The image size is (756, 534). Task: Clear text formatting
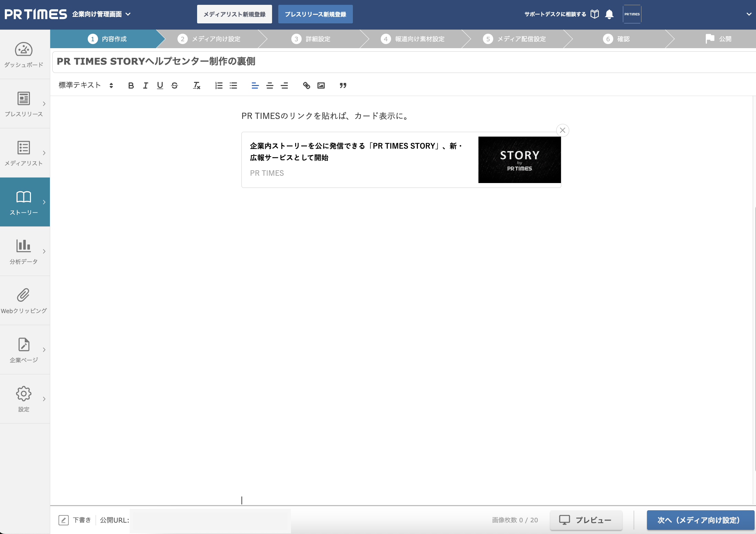pyautogui.click(x=196, y=86)
